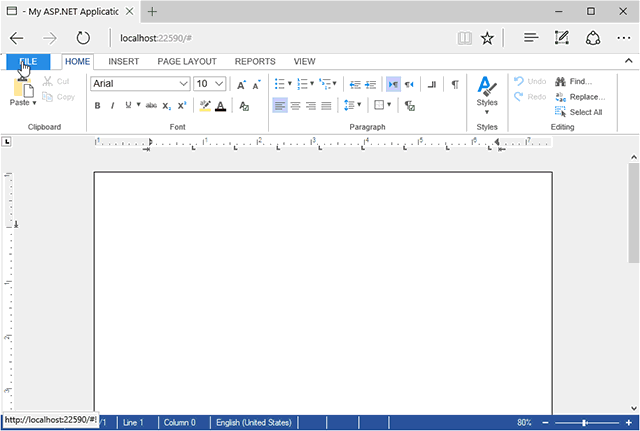Screen dimensions: 640x431
Task: Click the Redo button
Action: pyautogui.click(x=530, y=97)
